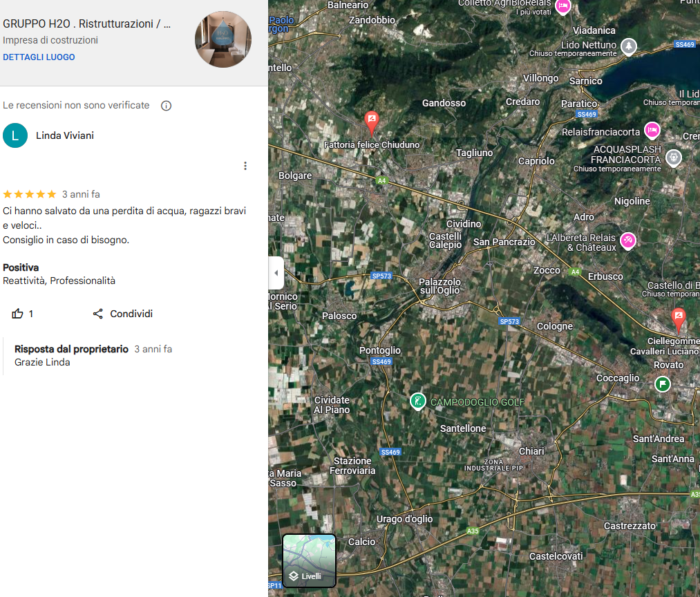The image size is (700, 597).
Task: Click the A35 highway shield near Calcio
Action: 473,531
